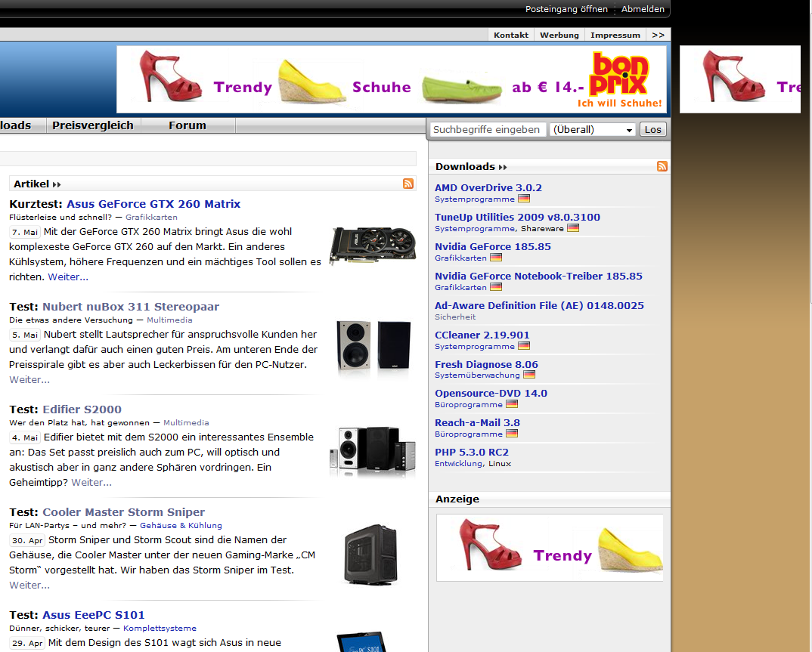Open the AMD OverDrive 3.0.2 download
The height and width of the screenshot is (652, 812).
click(488, 188)
